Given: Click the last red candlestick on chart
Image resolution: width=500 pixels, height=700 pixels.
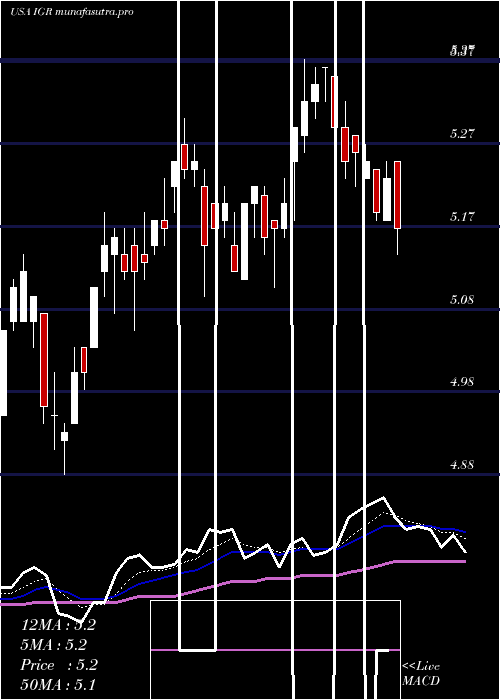Looking at the screenshot, I should click(397, 195).
